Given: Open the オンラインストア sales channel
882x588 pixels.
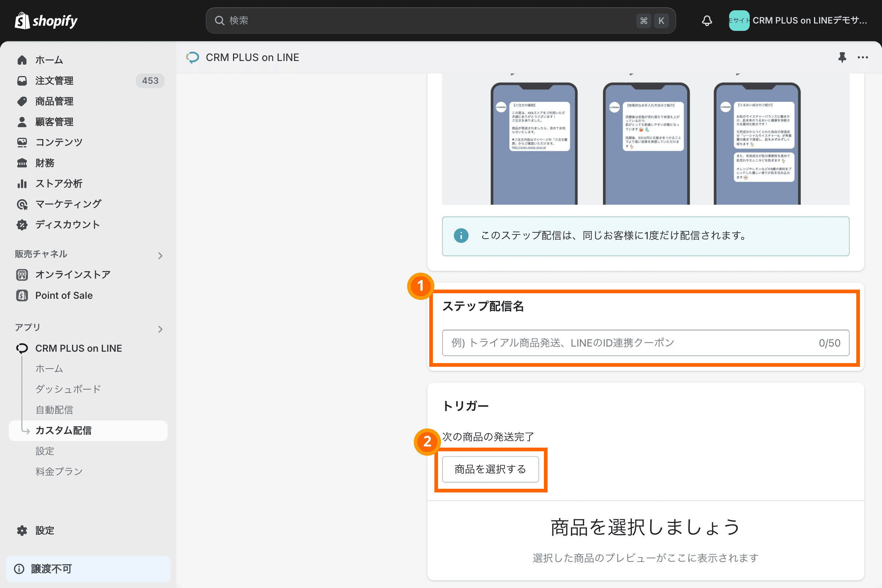Looking at the screenshot, I should (x=73, y=274).
